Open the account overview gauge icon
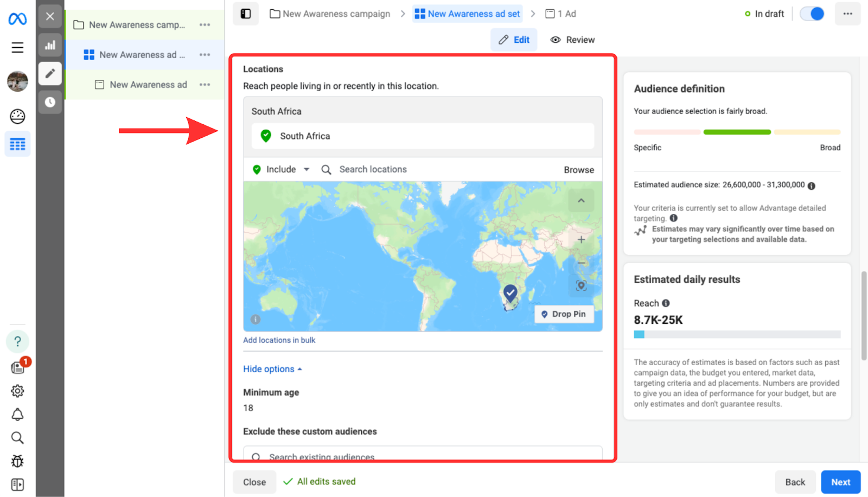Image resolution: width=868 pixels, height=497 pixels. click(17, 116)
